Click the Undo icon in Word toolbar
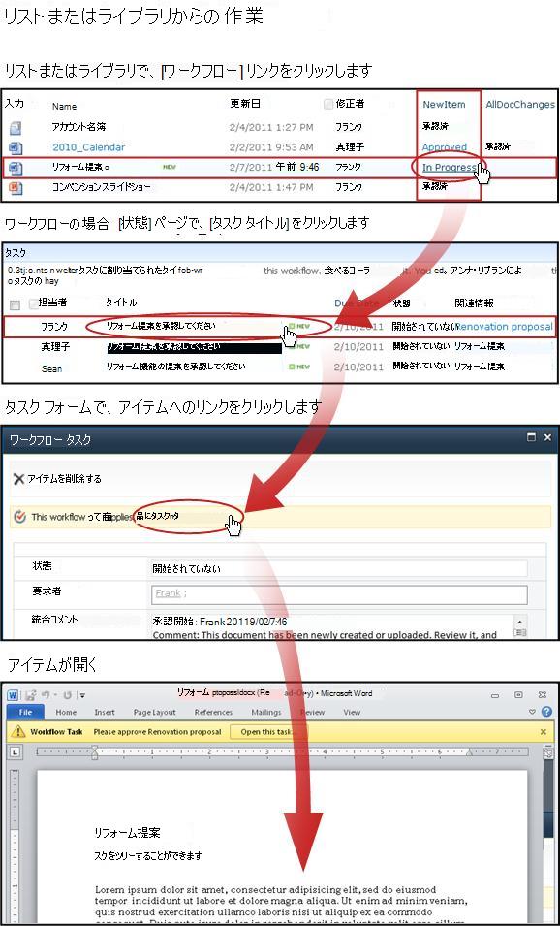Image resolution: width=560 pixels, height=926 pixels. (47, 695)
